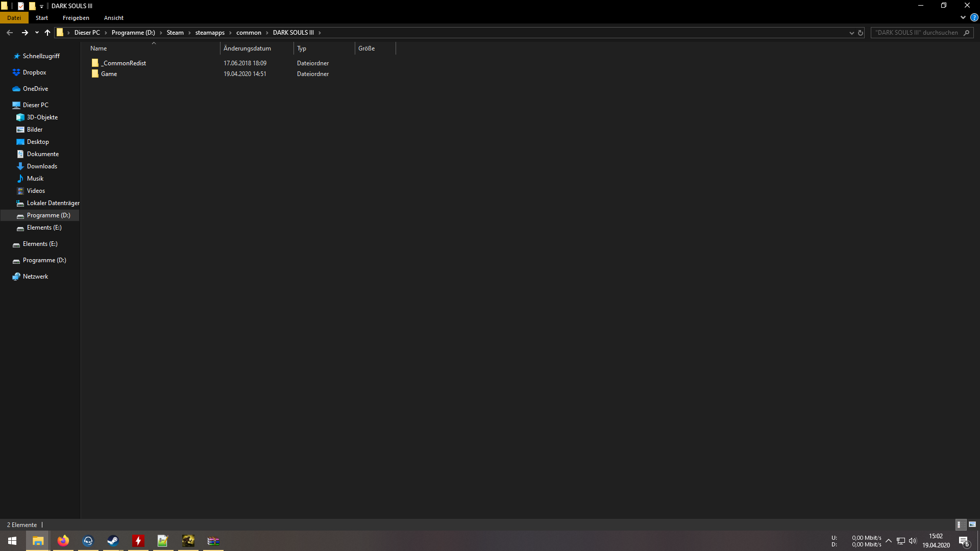Click the up-one-level arrow
This screenshot has width=980, height=551.
tap(47, 33)
